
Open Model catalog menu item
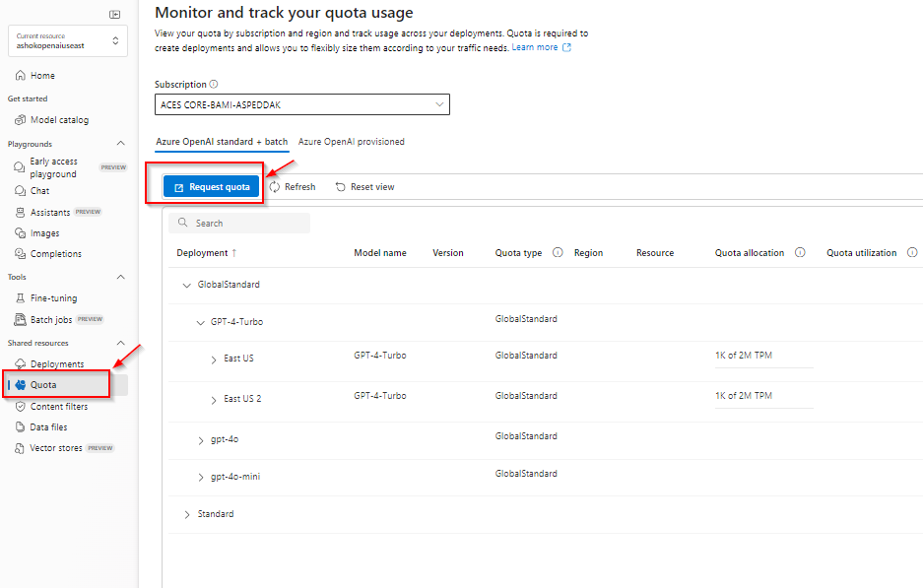(59, 120)
